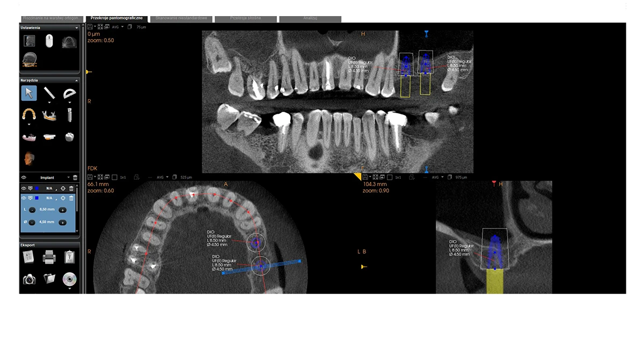The height and width of the screenshot is (338, 644).
Task: Click implant list vertical scrollbar
Action: (x=77, y=199)
